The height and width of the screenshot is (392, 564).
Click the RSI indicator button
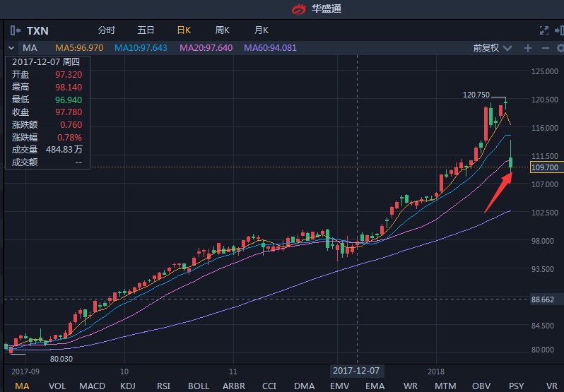click(163, 386)
